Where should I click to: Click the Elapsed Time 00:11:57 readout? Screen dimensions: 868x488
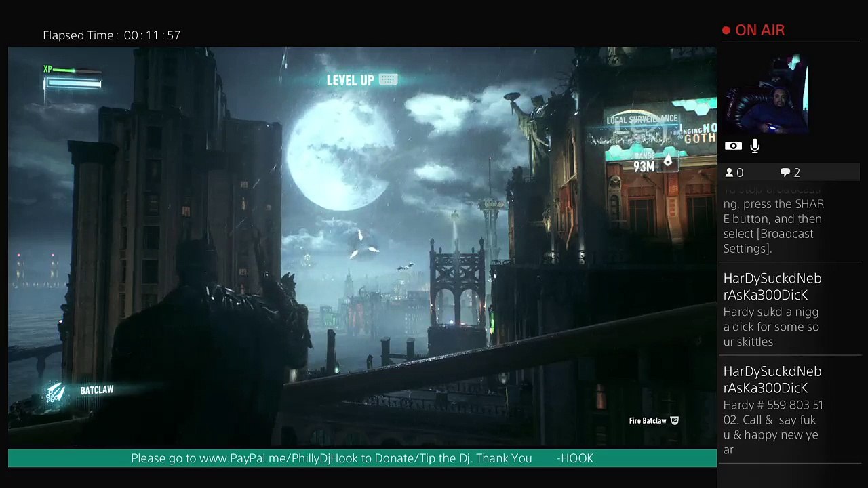(x=112, y=35)
